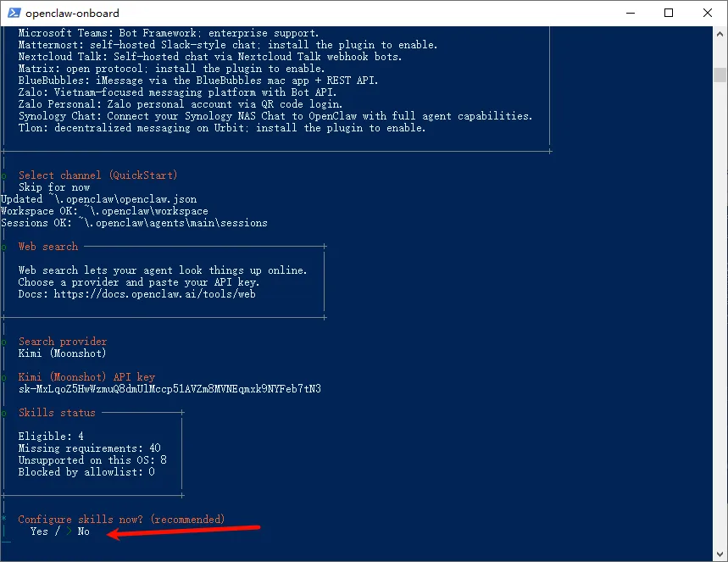Select the No option for configuring skills
This screenshot has height=562, width=728.
[83, 531]
